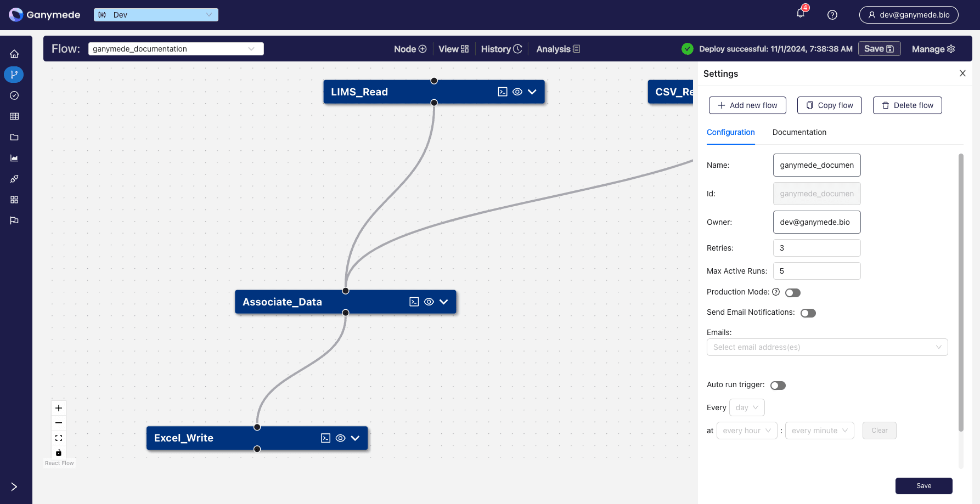The height and width of the screenshot is (504, 980).
Task: Toggle the Auto run trigger switch
Action: pyautogui.click(x=778, y=386)
